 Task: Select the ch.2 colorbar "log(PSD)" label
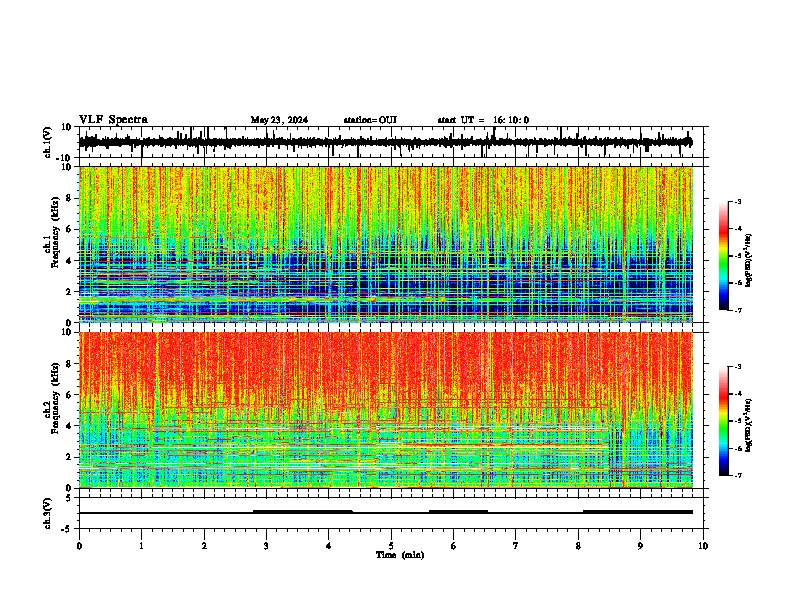click(x=748, y=425)
